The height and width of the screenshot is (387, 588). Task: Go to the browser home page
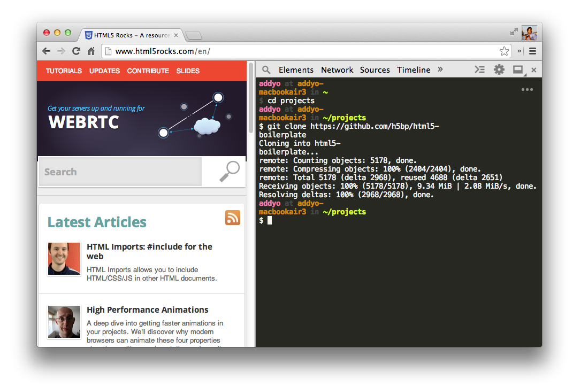click(91, 51)
